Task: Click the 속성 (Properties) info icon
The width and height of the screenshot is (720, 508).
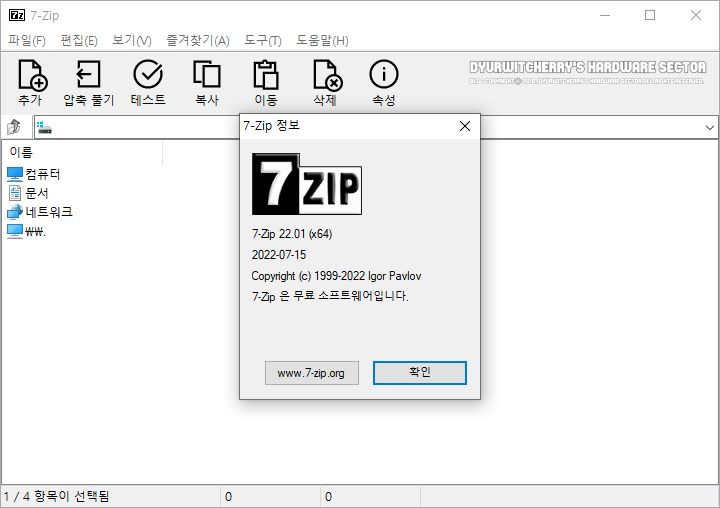Action: (384, 74)
